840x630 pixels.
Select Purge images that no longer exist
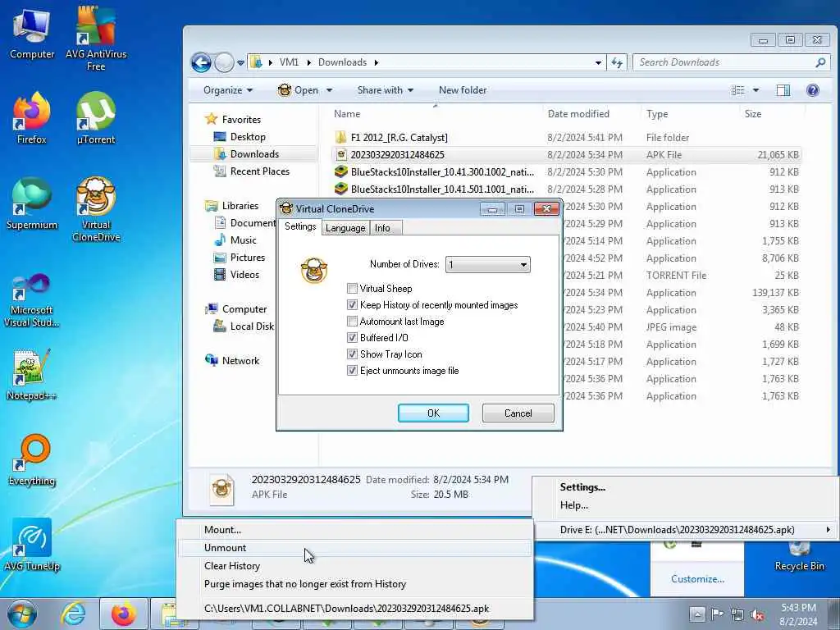pos(354,584)
